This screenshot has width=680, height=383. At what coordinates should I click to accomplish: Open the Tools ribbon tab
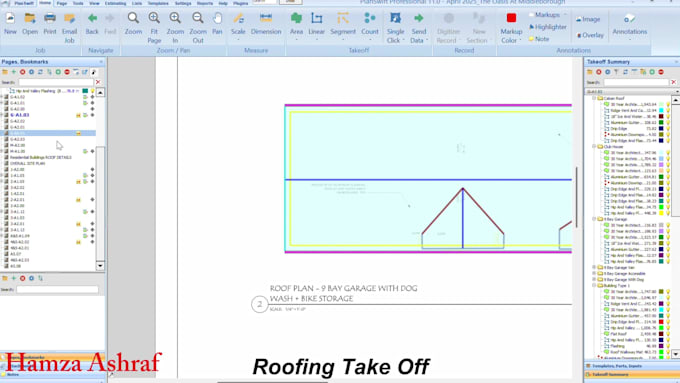(x=78, y=3)
